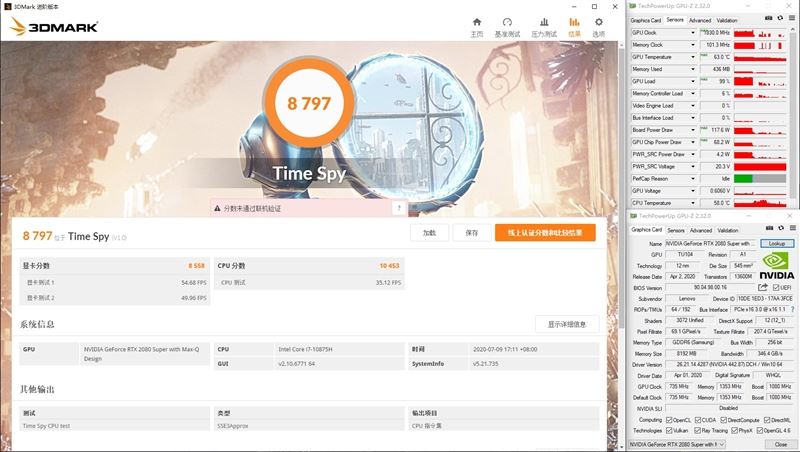Image resolution: width=800 pixels, height=452 pixels.
Task: Click the PerfCap Reason green-gray bar
Action: click(x=760, y=179)
